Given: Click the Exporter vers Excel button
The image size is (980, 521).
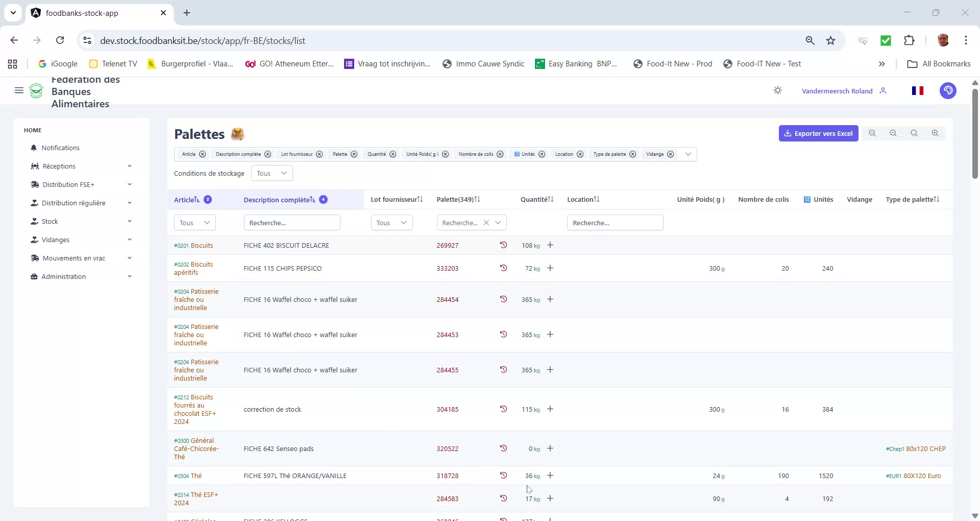Looking at the screenshot, I should [x=819, y=133].
